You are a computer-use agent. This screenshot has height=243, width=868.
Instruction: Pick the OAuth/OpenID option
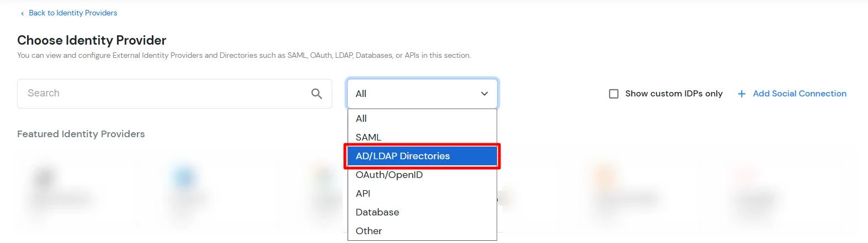(389, 175)
